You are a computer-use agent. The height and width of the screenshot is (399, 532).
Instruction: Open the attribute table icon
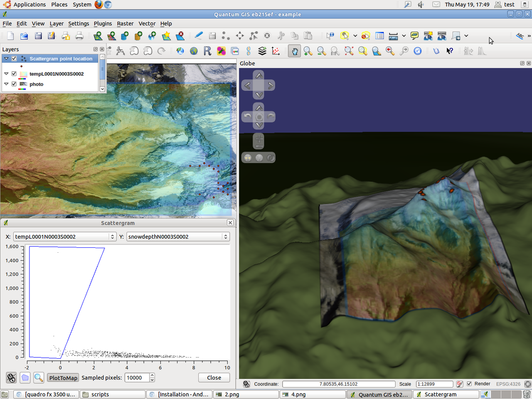point(379,36)
